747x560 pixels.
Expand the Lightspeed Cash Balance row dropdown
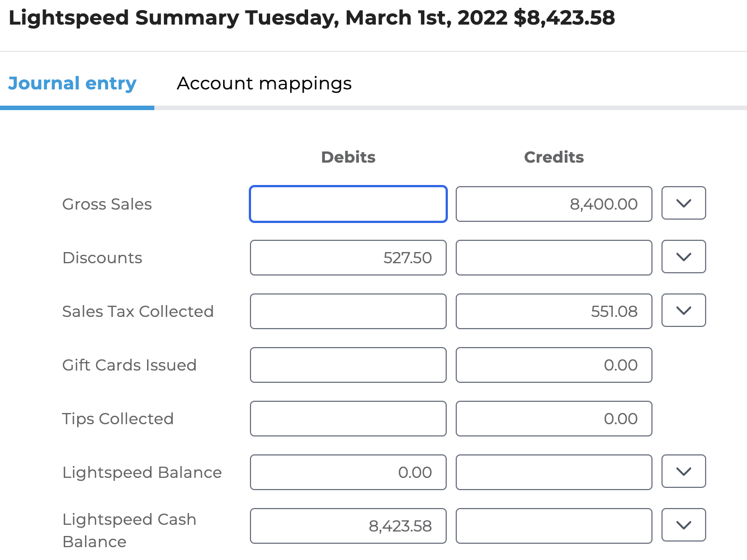(x=684, y=525)
